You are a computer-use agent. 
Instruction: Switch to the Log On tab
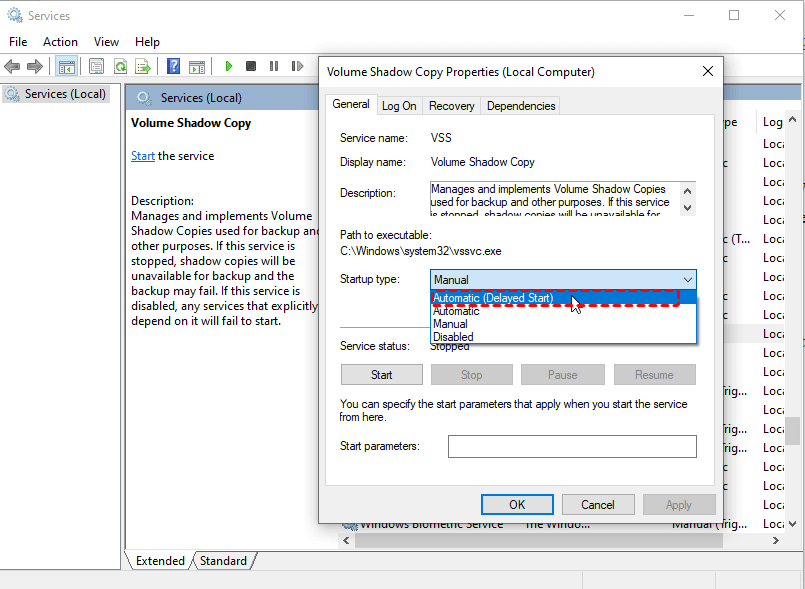click(399, 106)
